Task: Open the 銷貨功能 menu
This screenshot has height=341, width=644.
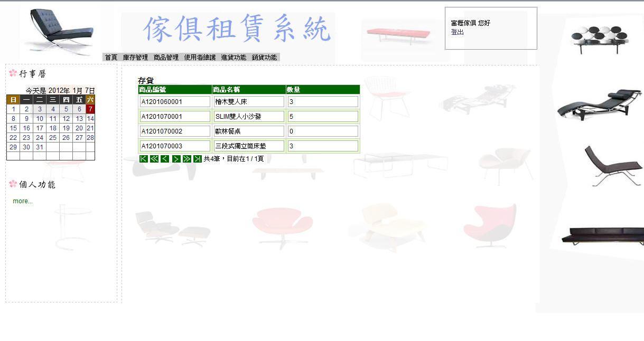Action: click(264, 58)
